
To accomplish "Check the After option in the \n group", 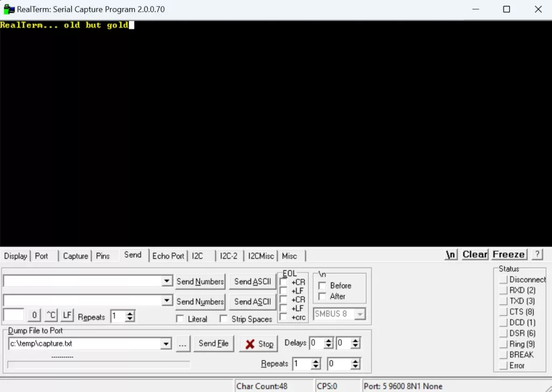I will tap(322, 297).
